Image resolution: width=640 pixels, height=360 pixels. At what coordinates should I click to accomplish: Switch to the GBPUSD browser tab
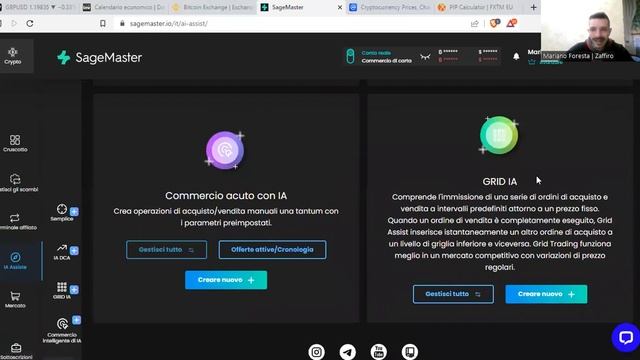click(x=38, y=7)
